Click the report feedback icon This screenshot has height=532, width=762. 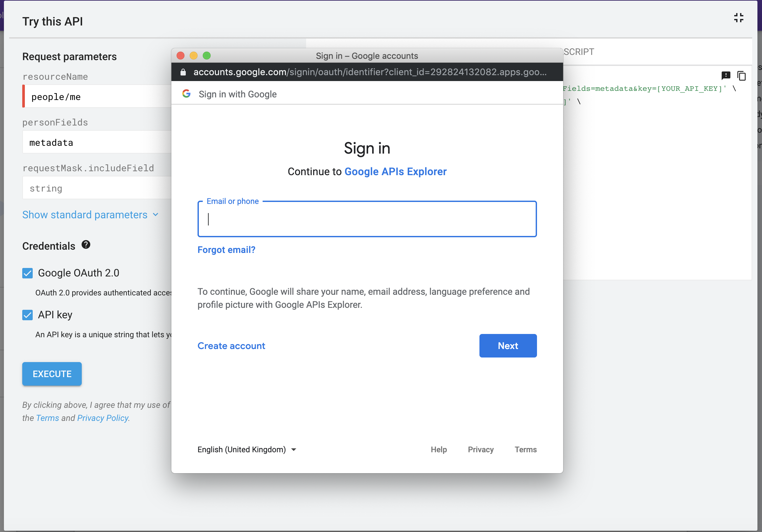(726, 75)
